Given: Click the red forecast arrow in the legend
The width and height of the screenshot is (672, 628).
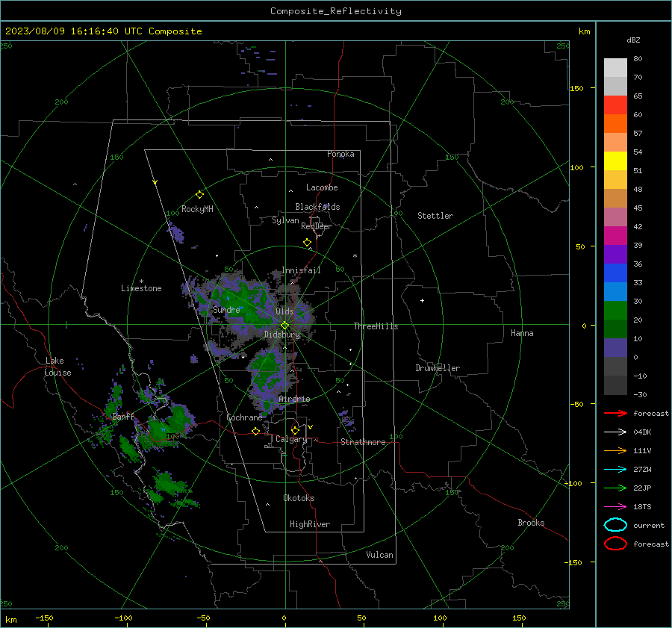Looking at the screenshot, I should coord(615,413).
